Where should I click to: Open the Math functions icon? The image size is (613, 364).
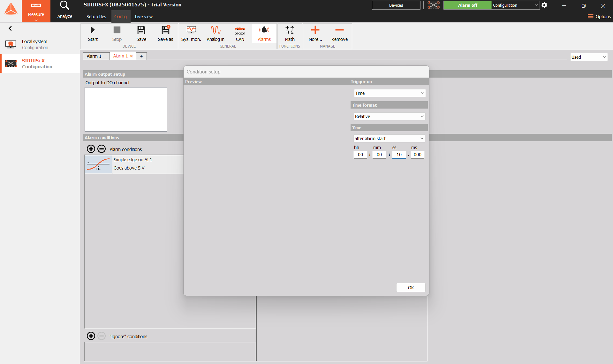pos(290,30)
